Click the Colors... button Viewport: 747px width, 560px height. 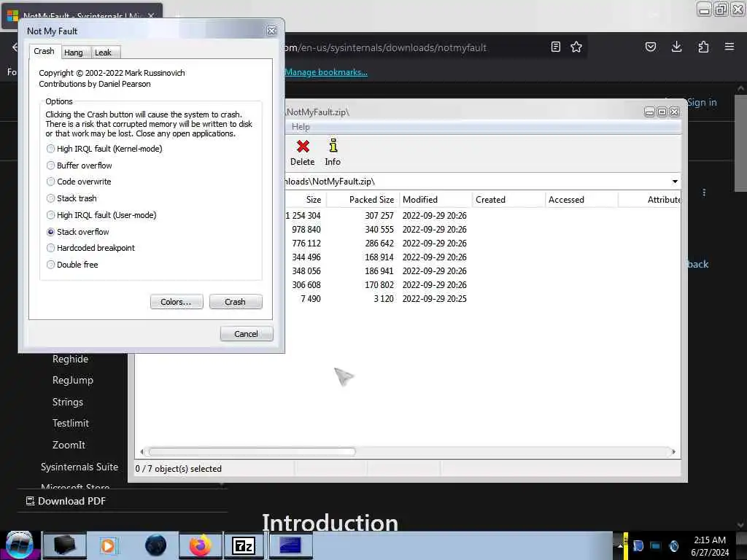point(177,302)
